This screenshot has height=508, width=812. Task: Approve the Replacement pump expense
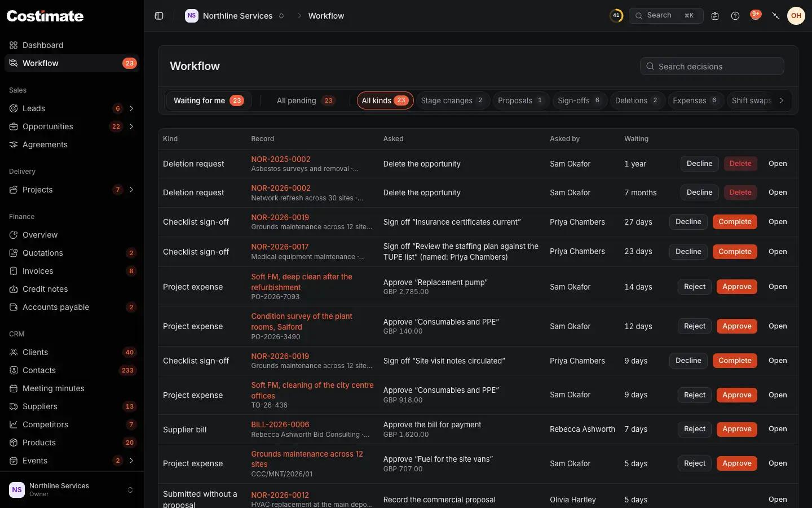click(x=737, y=287)
